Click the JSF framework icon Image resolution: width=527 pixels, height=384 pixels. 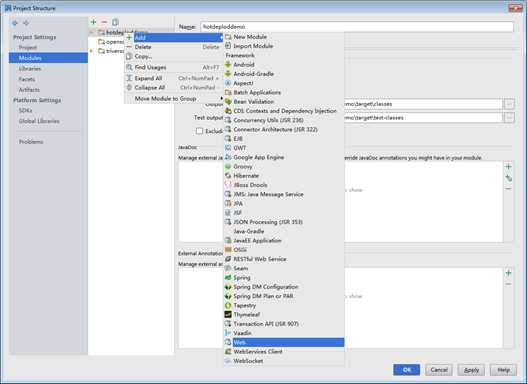pyautogui.click(x=228, y=213)
